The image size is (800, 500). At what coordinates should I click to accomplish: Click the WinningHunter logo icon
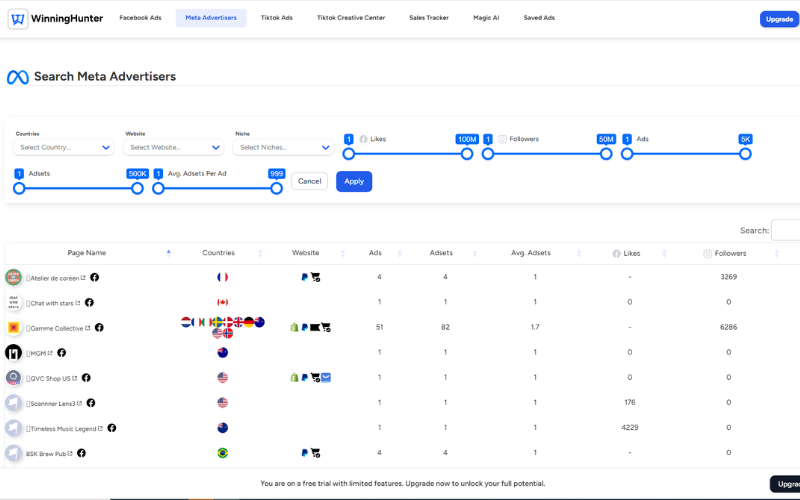coord(18,19)
